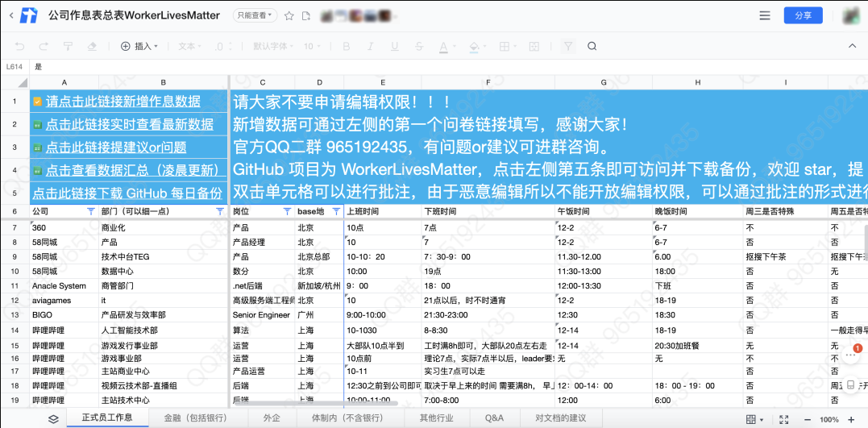Screen dimensions: 868x428
Task: Star this document as a favorite
Action: click(x=289, y=15)
